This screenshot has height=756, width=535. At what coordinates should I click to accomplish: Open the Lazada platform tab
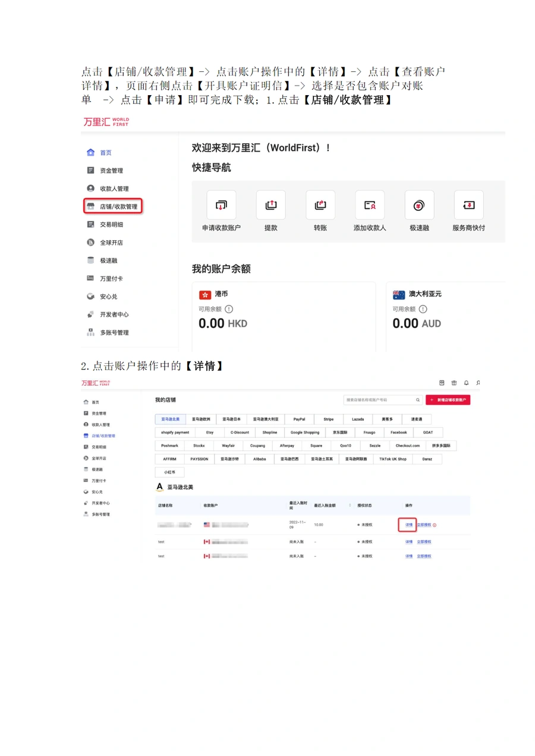coord(358,419)
